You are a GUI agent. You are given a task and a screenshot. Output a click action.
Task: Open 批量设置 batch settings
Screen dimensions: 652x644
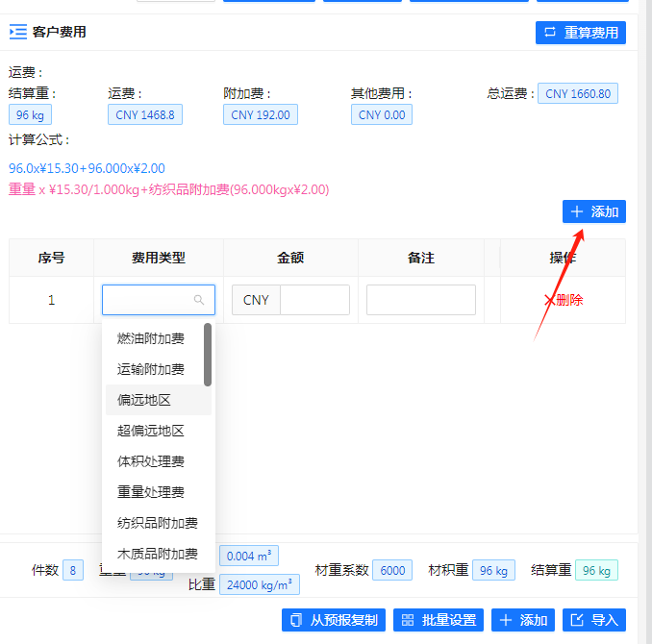coord(438,620)
